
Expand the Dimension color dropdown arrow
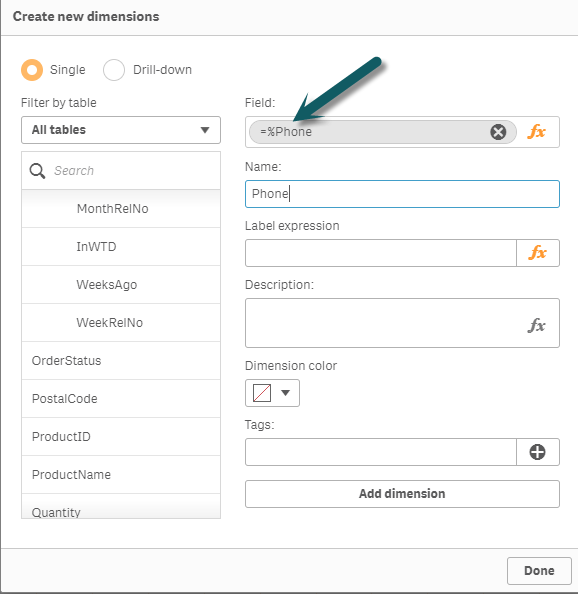click(x=286, y=393)
